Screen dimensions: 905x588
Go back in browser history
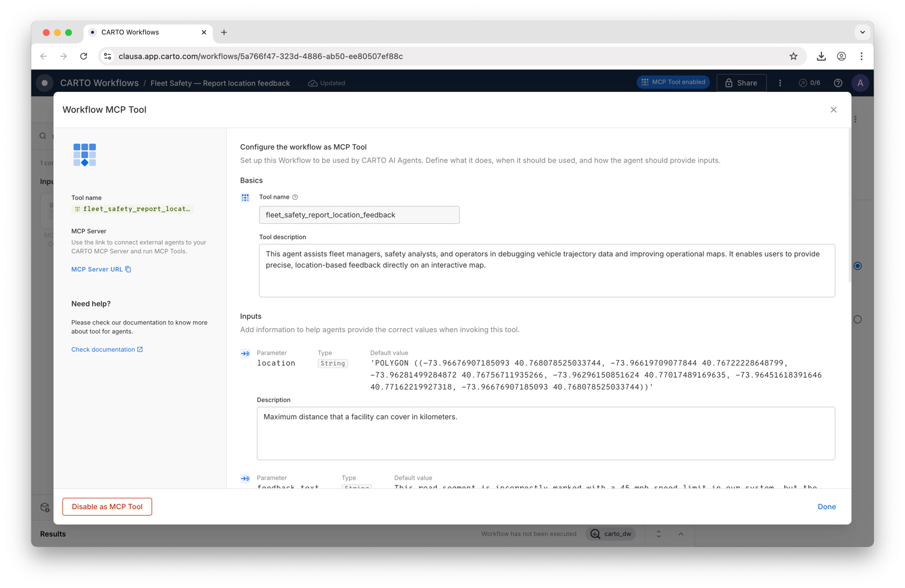44,57
